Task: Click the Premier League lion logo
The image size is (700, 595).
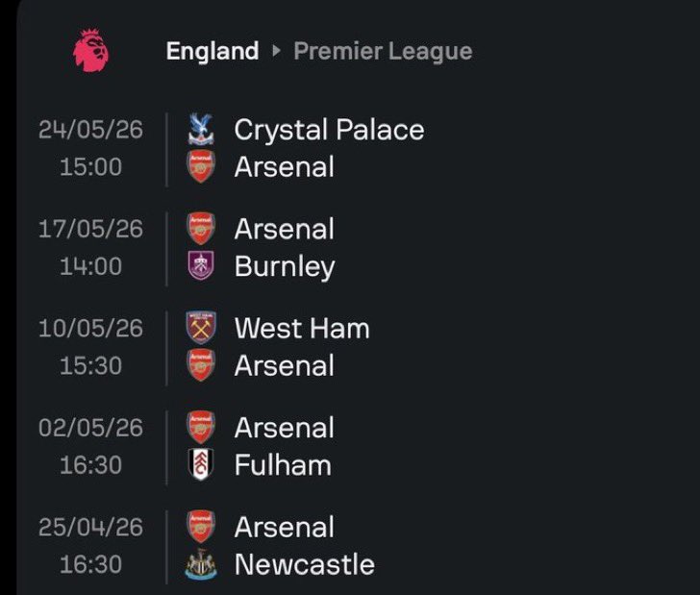Action: pyautogui.click(x=91, y=50)
